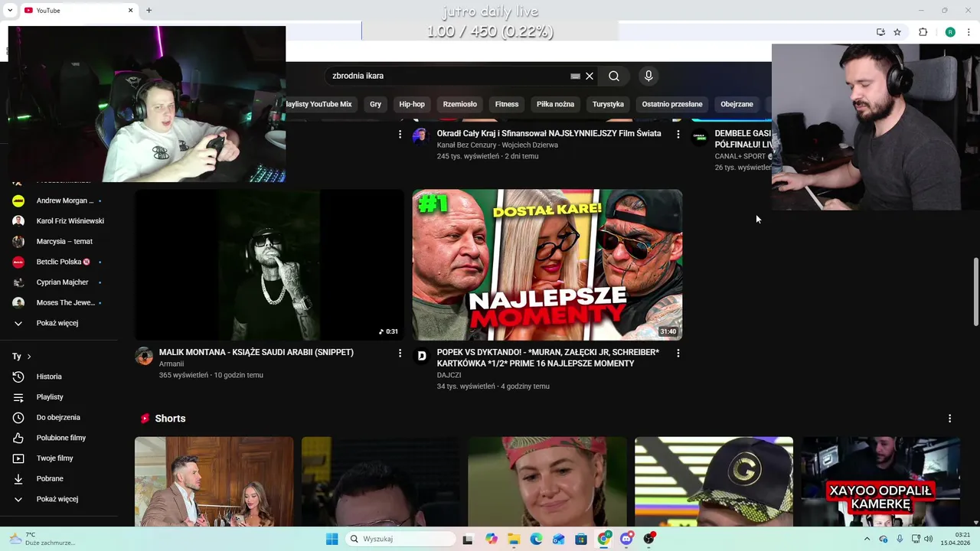This screenshot has height=551, width=980.
Task: Clear the search box with the X
Action: click(590, 76)
